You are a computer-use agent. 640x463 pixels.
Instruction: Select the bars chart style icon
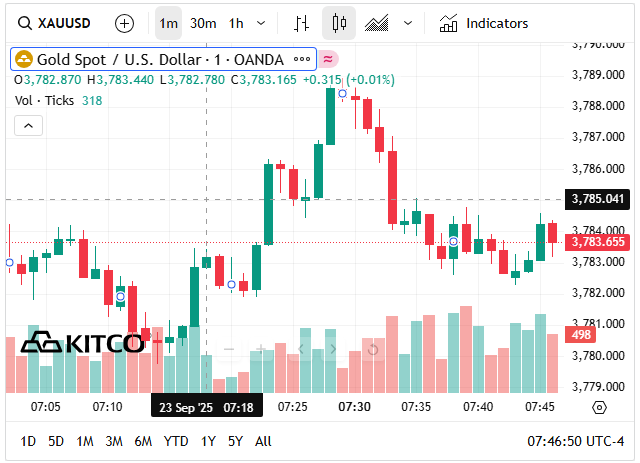coord(301,22)
